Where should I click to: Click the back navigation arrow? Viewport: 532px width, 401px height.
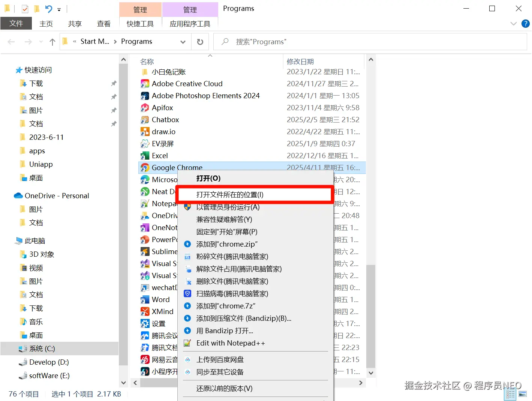11,42
